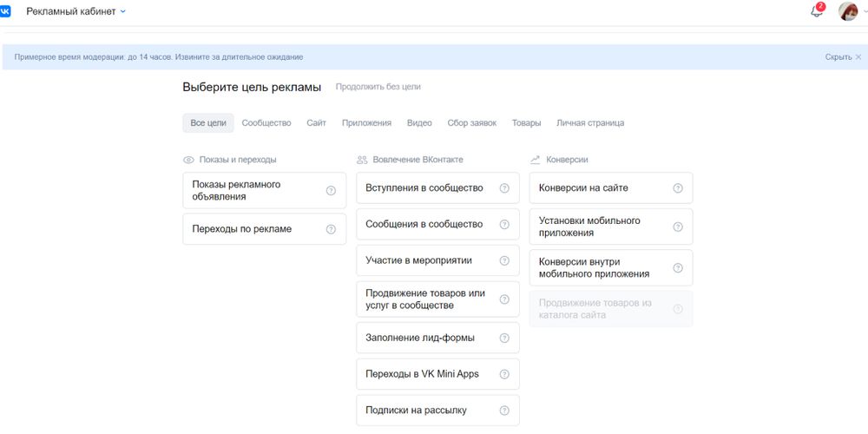
Task: Click help icon for Сообщения в сообщество
Action: pos(504,225)
